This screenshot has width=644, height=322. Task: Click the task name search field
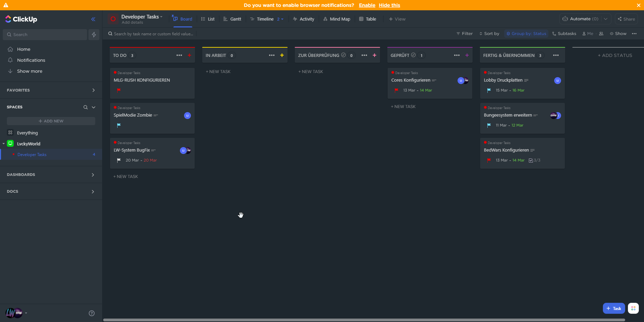[x=153, y=34]
